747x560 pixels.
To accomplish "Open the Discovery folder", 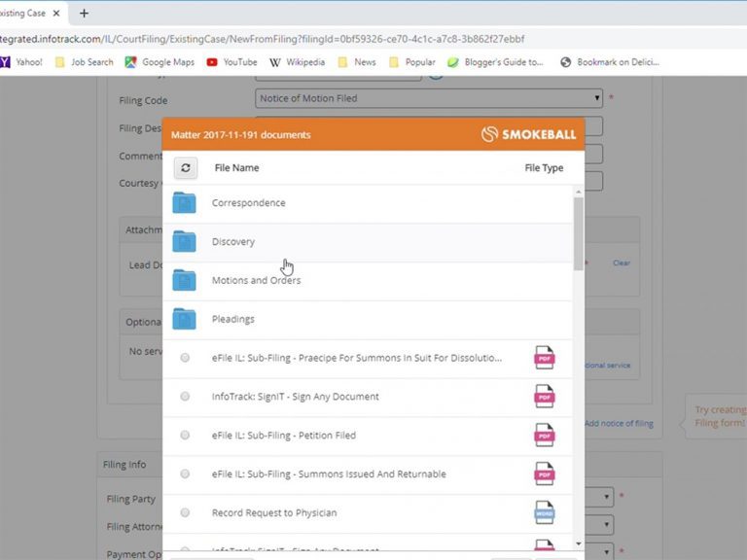I will (x=233, y=242).
